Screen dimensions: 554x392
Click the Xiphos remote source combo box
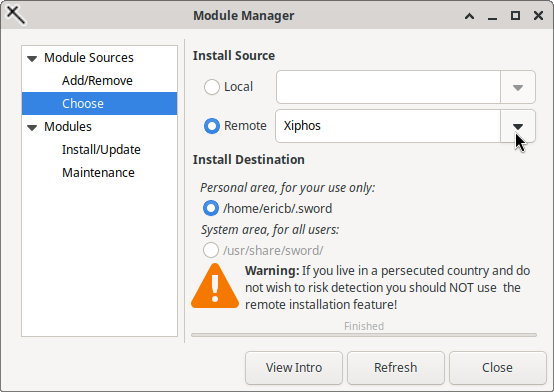click(388, 126)
